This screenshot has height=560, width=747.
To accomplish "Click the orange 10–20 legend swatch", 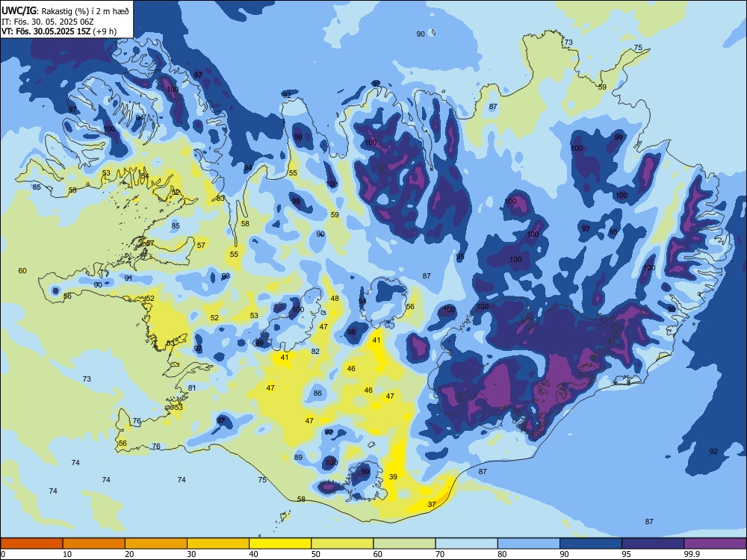I will click(x=94, y=544).
